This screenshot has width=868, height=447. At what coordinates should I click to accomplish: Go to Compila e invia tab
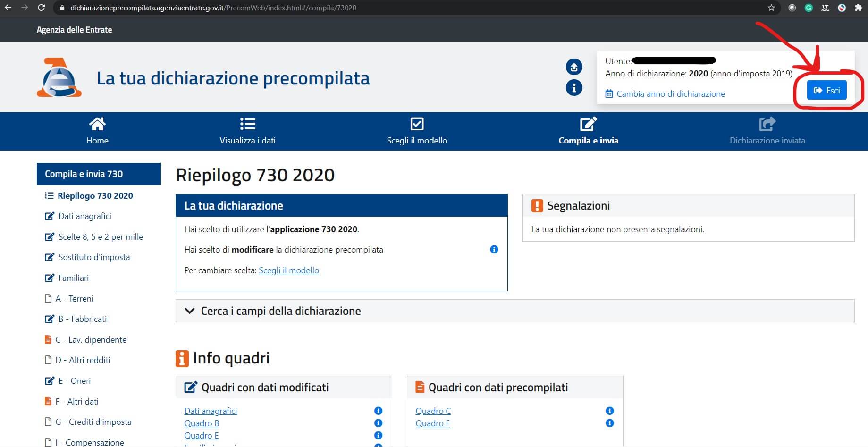[x=588, y=131]
